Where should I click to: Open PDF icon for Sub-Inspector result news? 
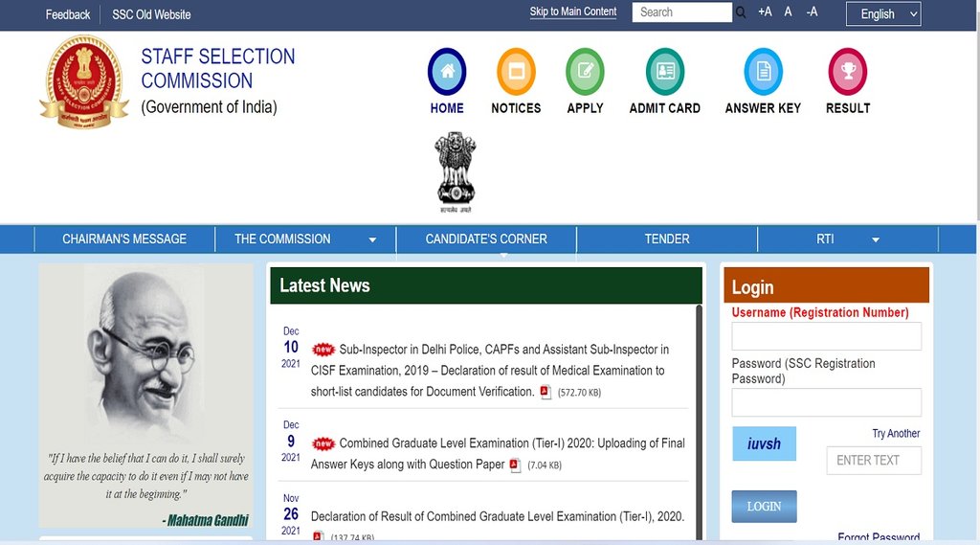546,392
